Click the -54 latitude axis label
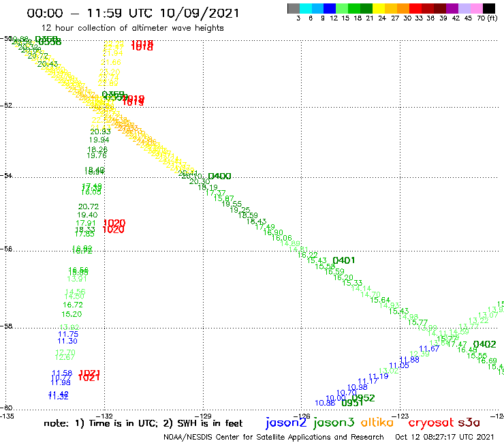This screenshot has height=443, width=504. click(x=6, y=176)
